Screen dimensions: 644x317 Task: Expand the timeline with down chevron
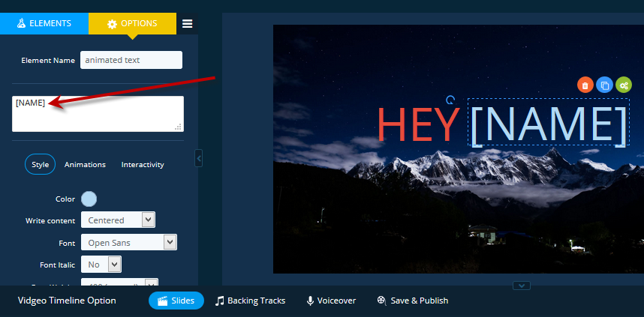522,286
